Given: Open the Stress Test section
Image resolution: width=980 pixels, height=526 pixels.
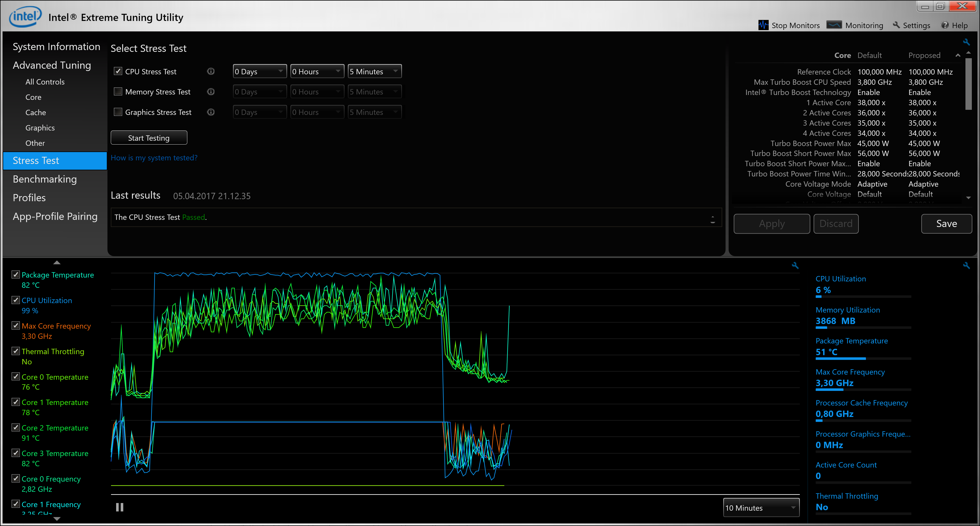Looking at the screenshot, I should (x=55, y=161).
